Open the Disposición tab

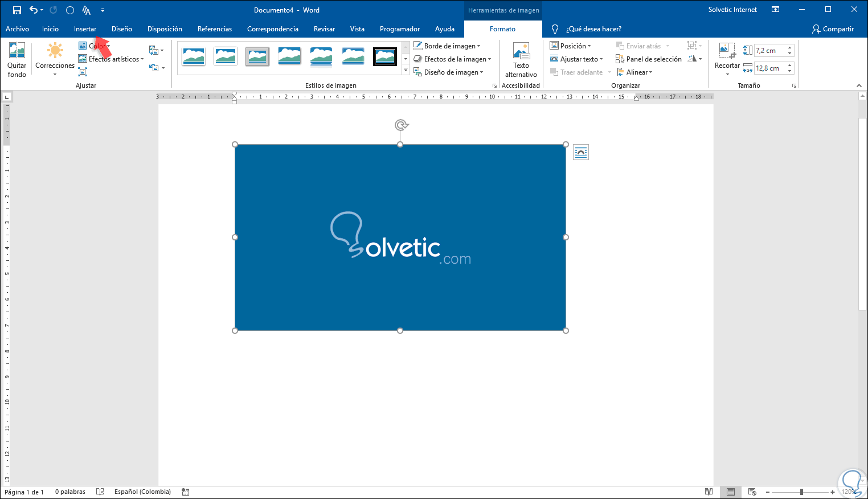[165, 29]
